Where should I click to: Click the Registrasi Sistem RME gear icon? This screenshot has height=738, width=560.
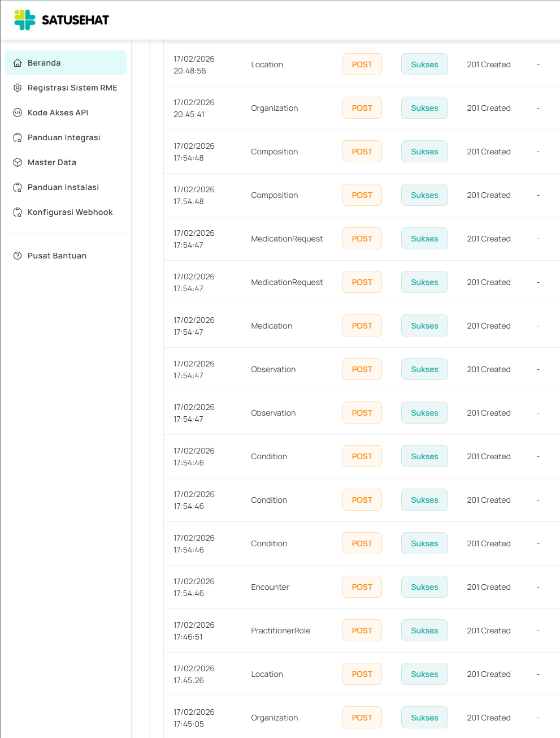click(18, 88)
